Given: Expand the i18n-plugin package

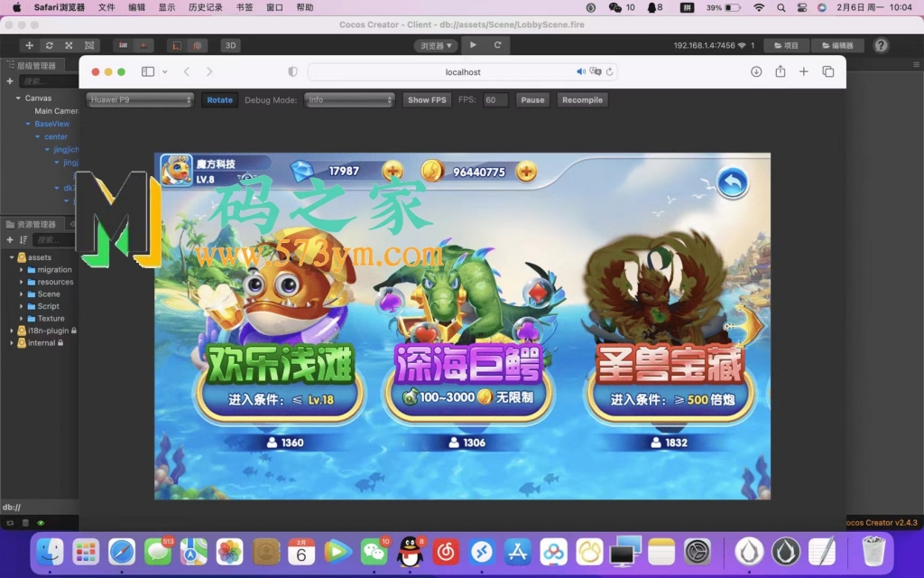Looking at the screenshot, I should pos(11,331).
